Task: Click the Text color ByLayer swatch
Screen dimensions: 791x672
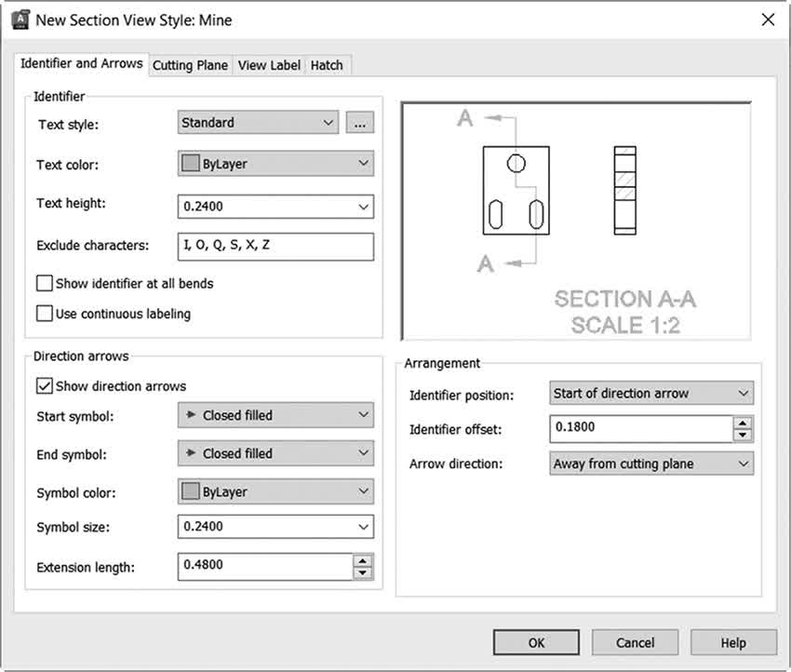Action: pos(190,164)
